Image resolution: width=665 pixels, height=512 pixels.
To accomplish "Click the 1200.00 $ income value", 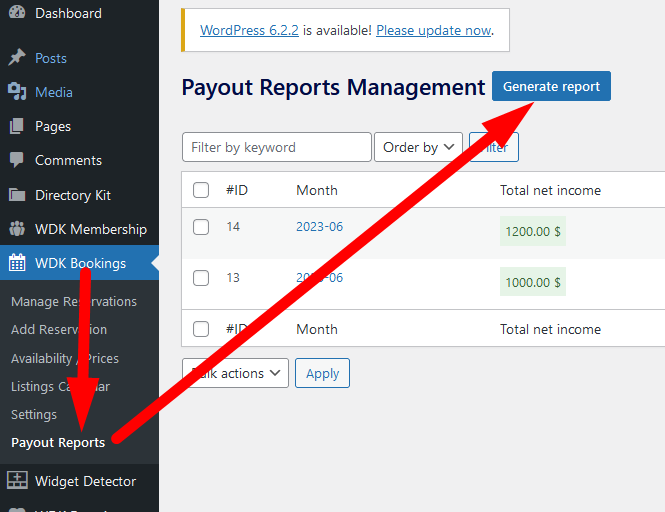I will (533, 231).
